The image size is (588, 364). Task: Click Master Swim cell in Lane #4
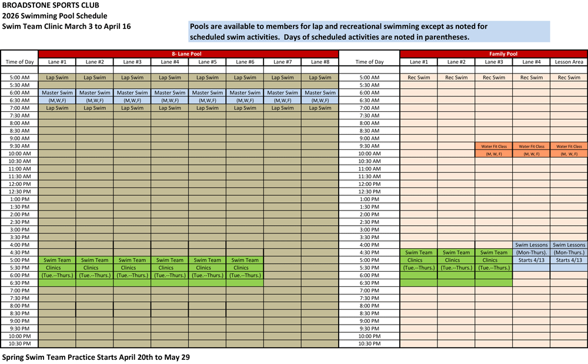(170, 92)
